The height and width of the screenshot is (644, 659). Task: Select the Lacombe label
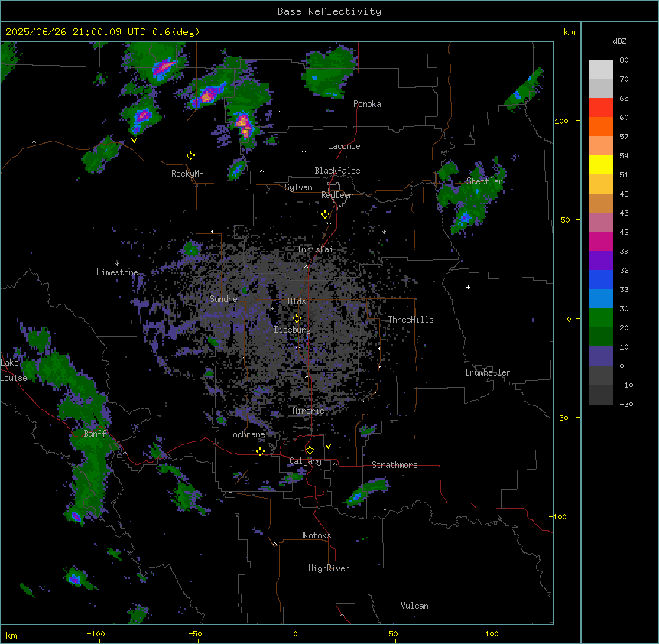[344, 146]
